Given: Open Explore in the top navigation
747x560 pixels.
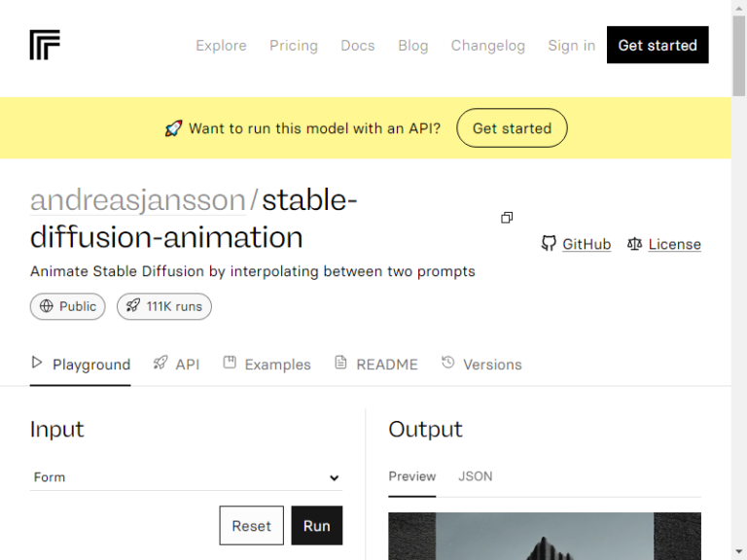Looking at the screenshot, I should coord(221,46).
